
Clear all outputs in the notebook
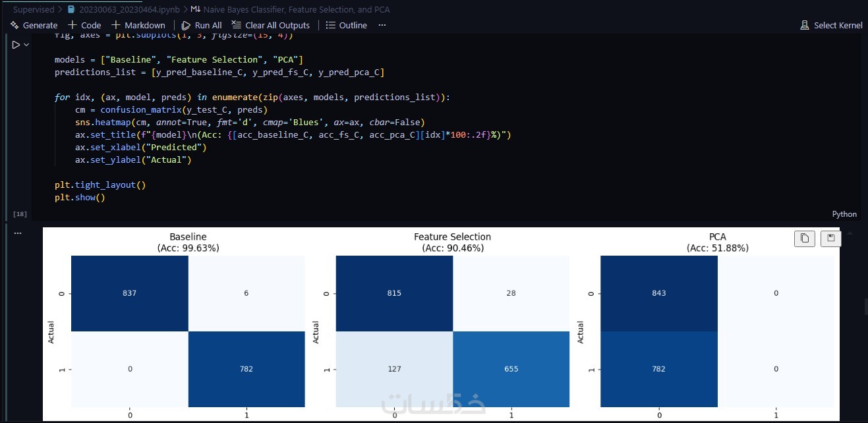(x=271, y=25)
